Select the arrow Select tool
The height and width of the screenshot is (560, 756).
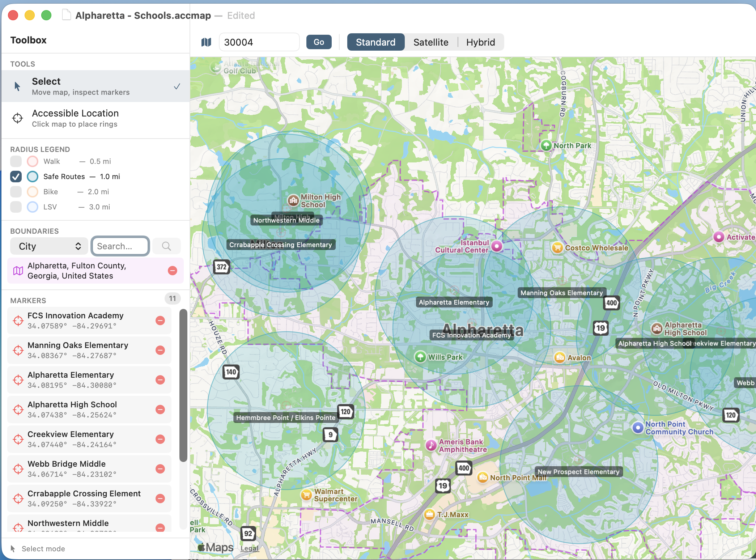[x=95, y=86]
